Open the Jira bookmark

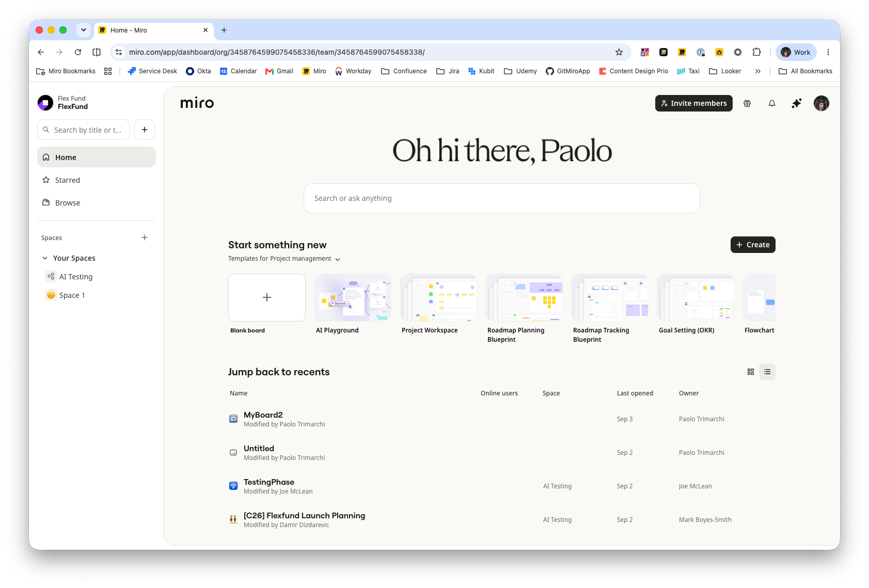(x=448, y=71)
